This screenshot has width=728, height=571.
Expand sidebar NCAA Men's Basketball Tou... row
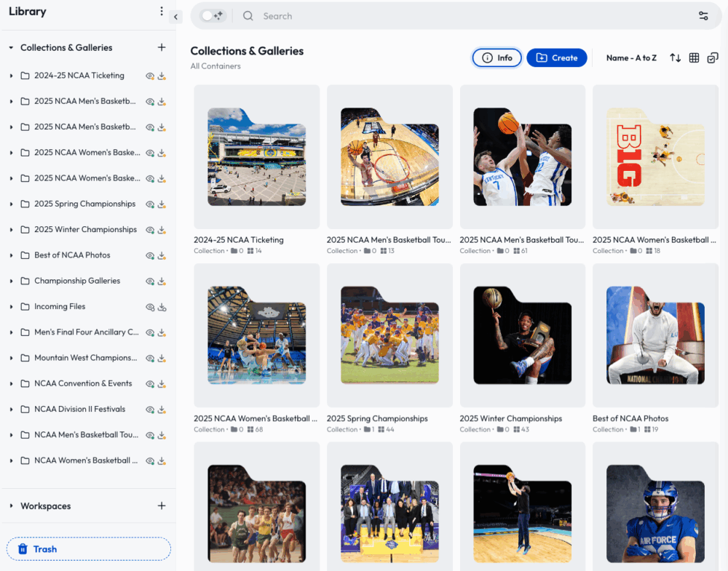[x=11, y=435]
